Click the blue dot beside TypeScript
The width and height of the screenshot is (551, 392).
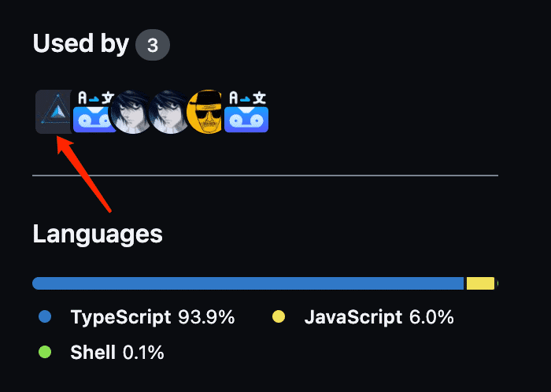[45, 316]
